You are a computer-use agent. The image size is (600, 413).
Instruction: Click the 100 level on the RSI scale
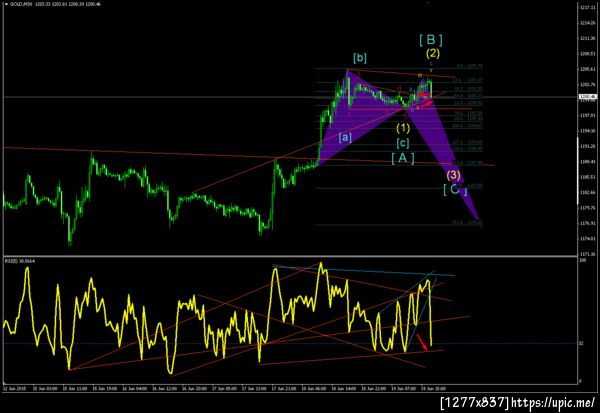point(583,260)
